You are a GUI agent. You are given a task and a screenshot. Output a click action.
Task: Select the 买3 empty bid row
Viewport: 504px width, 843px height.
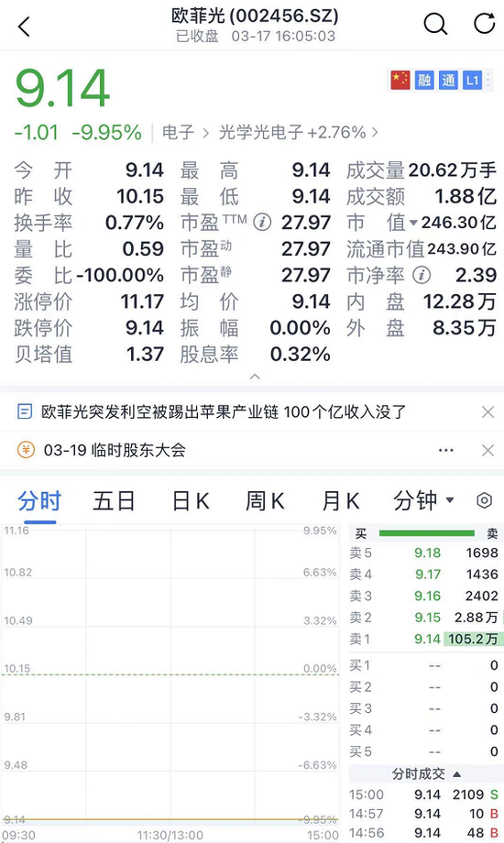tap(425, 708)
